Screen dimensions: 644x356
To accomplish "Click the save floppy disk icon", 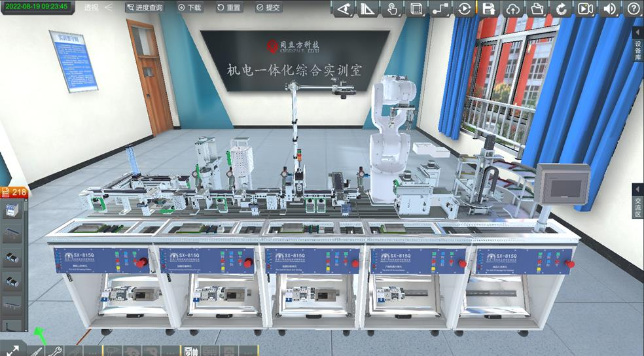I will (x=488, y=9).
